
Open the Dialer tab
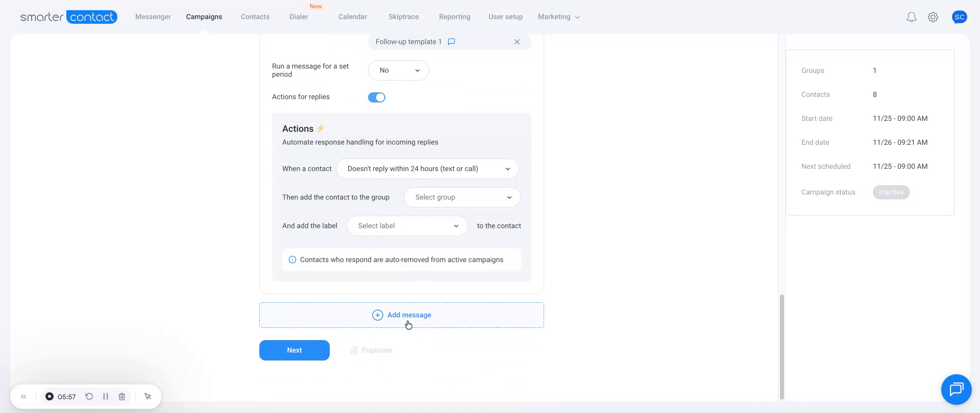click(299, 17)
